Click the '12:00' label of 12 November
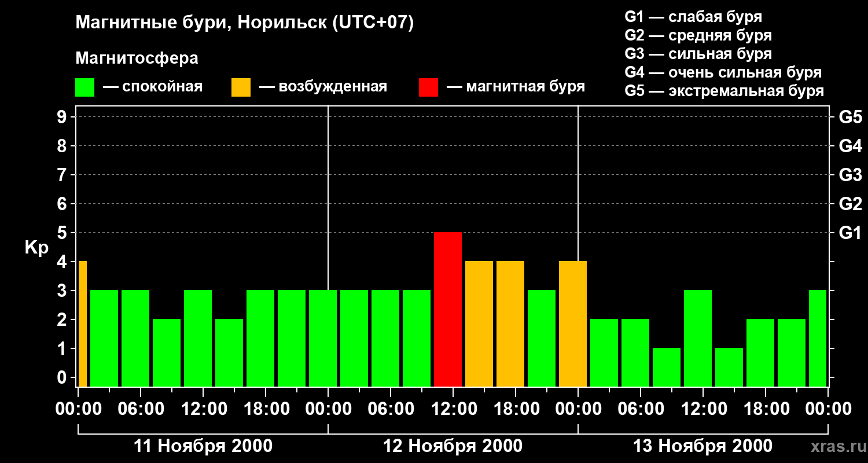 (453, 409)
